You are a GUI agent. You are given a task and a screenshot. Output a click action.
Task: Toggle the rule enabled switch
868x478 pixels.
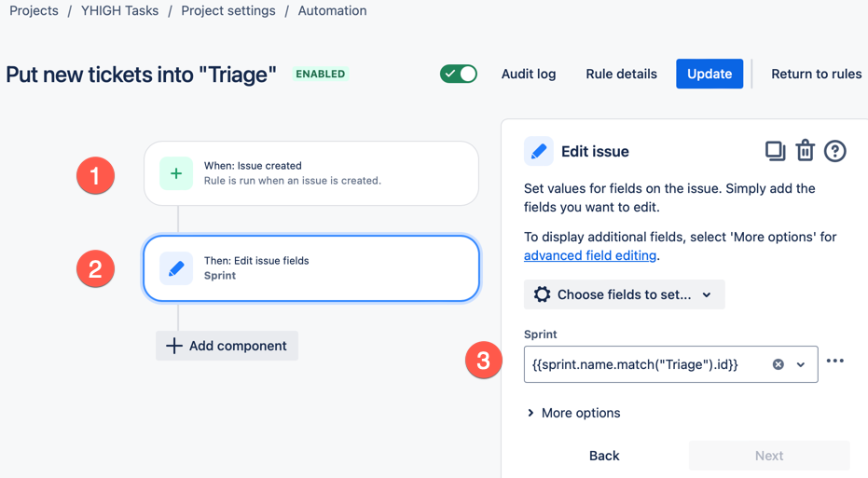click(459, 74)
